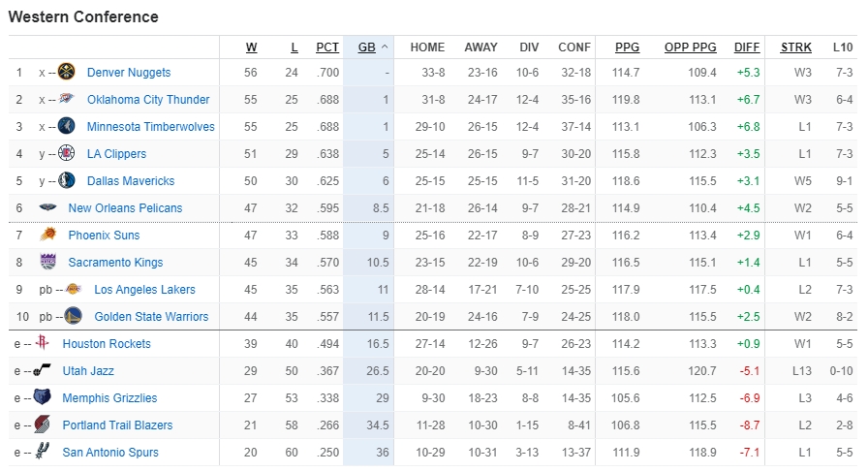
Task: Click the LA Clippers logo
Action: coord(67,154)
